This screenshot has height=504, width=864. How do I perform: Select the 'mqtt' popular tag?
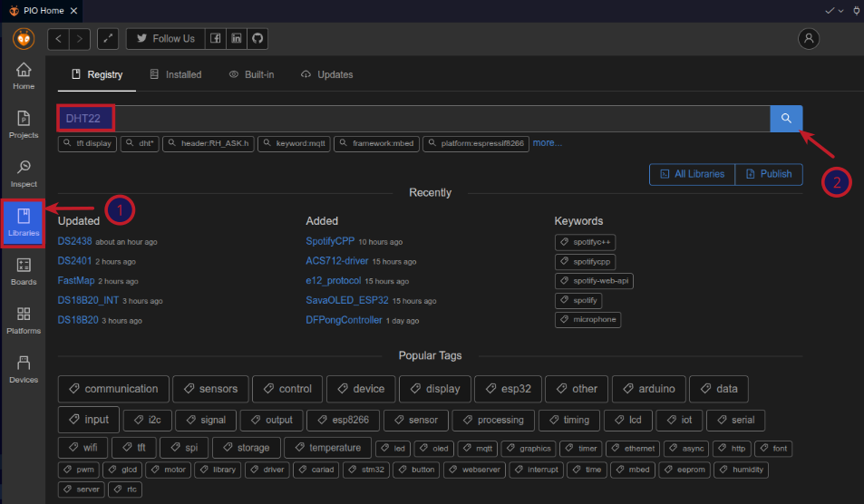pyautogui.click(x=478, y=449)
